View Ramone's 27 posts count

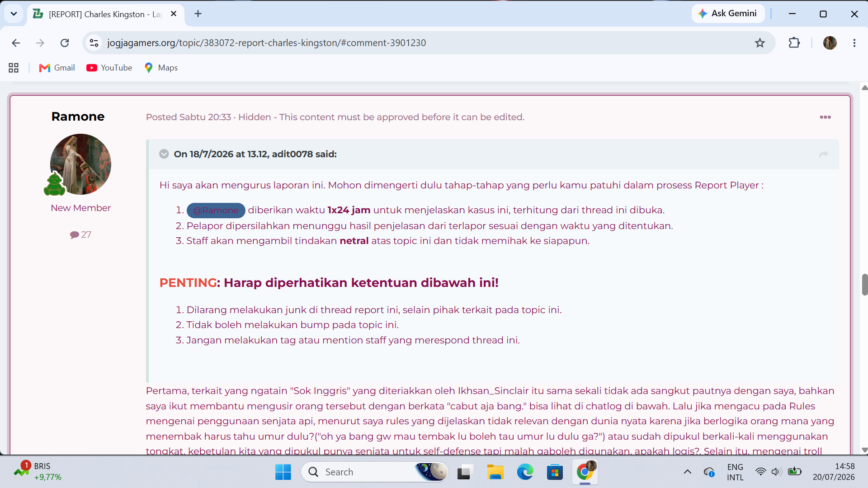[x=80, y=235]
